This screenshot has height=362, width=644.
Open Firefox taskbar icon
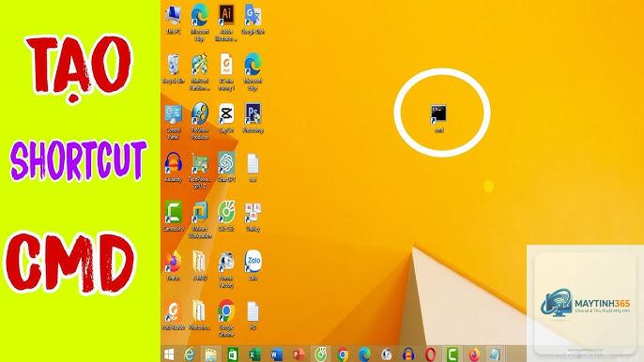pyautogui.click(x=474, y=354)
